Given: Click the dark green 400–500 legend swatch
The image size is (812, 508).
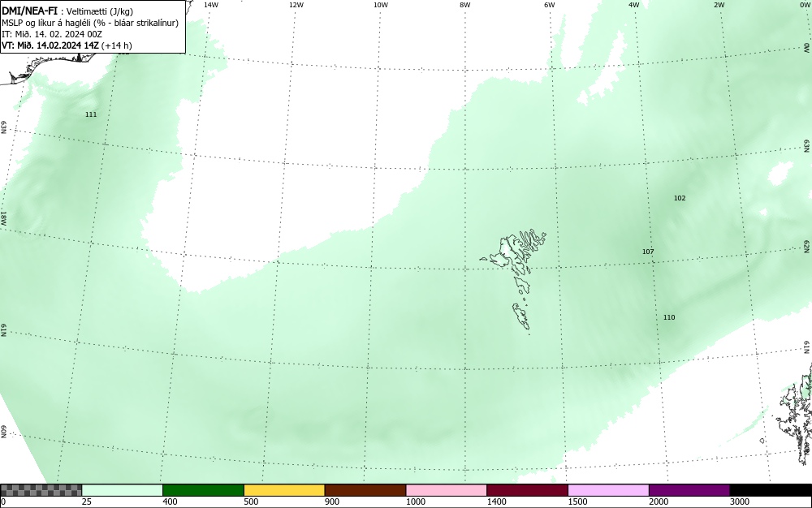Looking at the screenshot, I should click(203, 490).
